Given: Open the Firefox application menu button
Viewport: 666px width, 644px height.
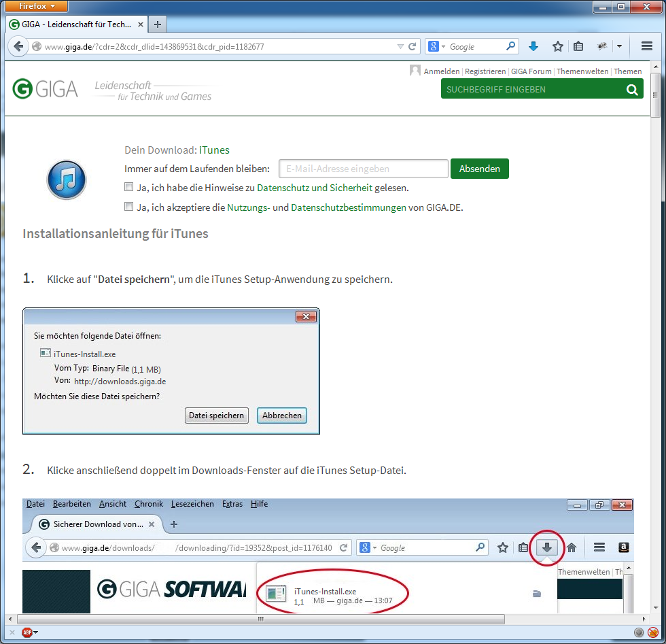Looking at the screenshot, I should tap(37, 6).
